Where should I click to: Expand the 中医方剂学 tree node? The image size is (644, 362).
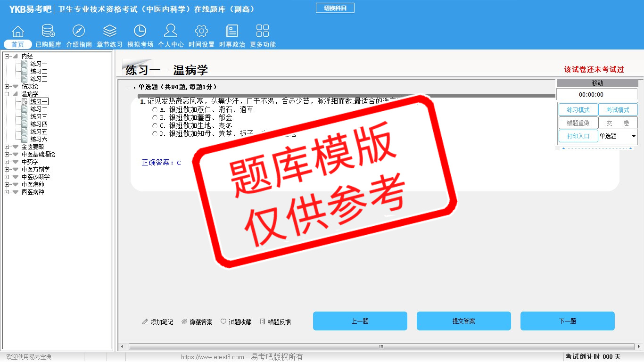pyautogui.click(x=7, y=170)
